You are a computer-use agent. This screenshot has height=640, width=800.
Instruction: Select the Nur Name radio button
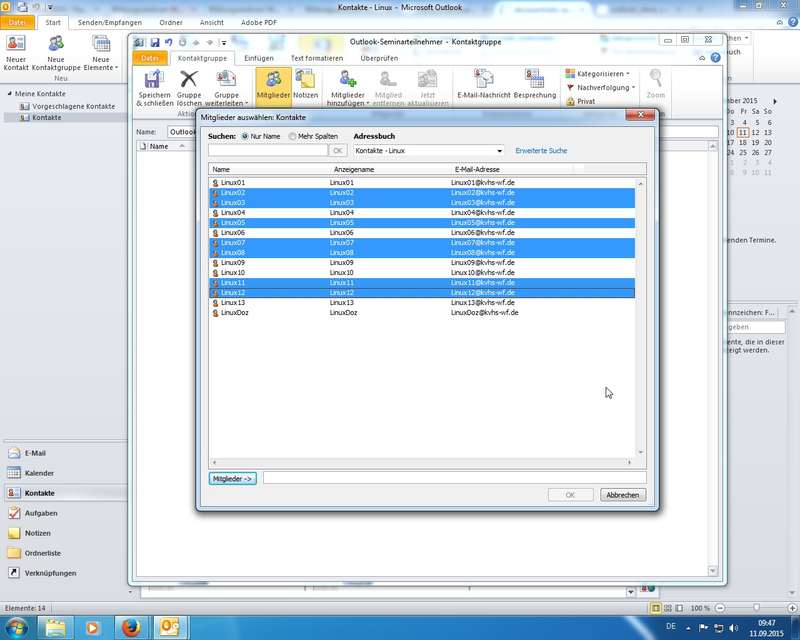[246, 136]
